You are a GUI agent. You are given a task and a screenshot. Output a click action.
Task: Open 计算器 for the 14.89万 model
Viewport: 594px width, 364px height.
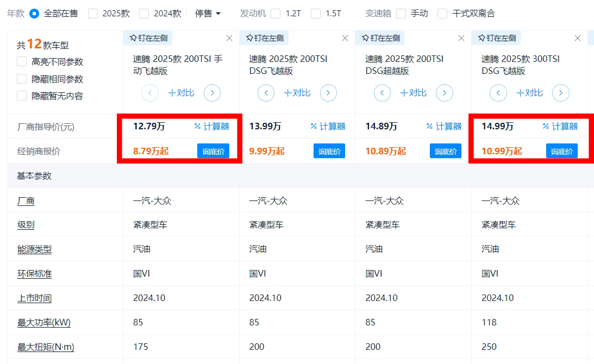point(444,127)
